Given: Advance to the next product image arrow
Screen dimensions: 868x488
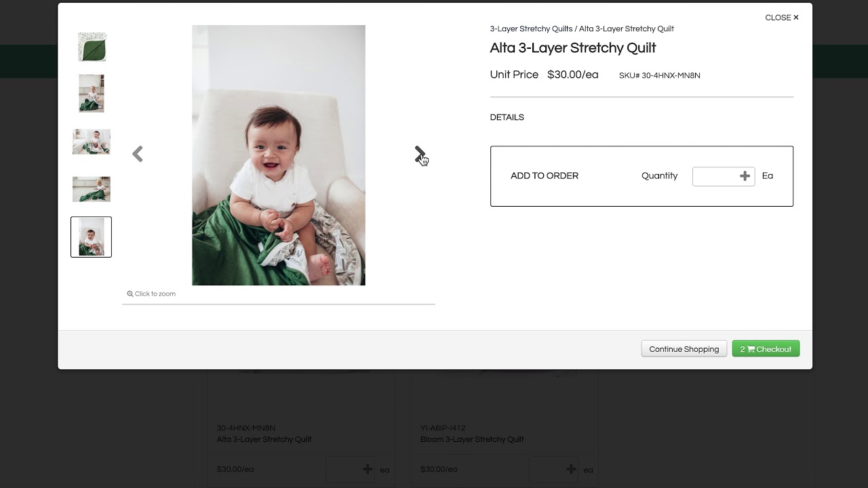Looking at the screenshot, I should (x=420, y=155).
